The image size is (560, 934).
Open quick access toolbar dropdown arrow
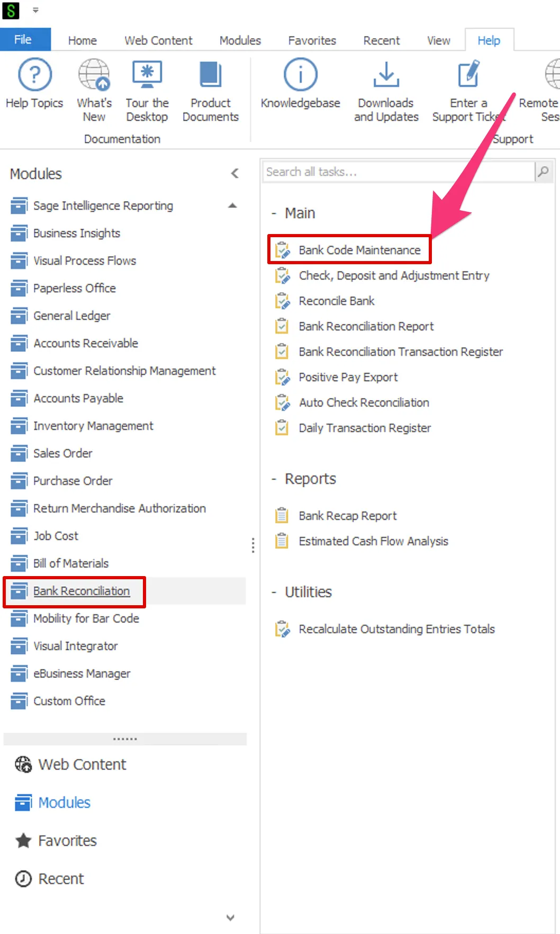(x=35, y=10)
